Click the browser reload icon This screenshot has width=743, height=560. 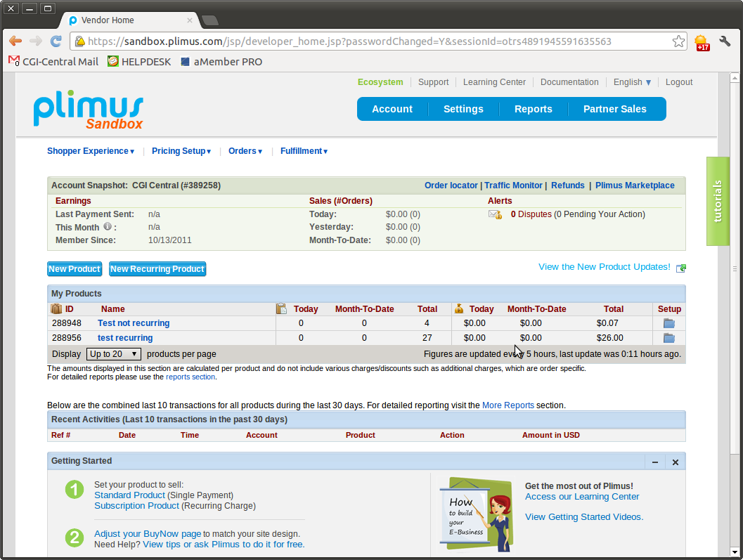56,41
